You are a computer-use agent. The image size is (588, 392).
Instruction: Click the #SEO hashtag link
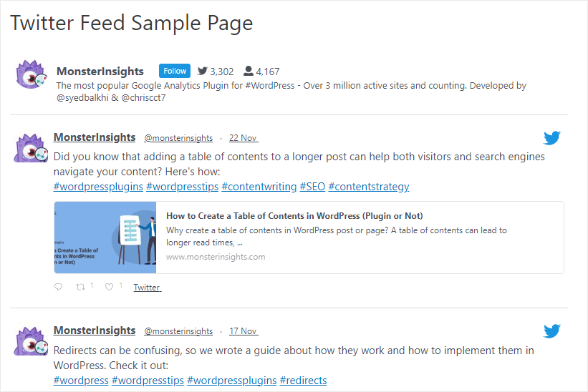point(312,187)
